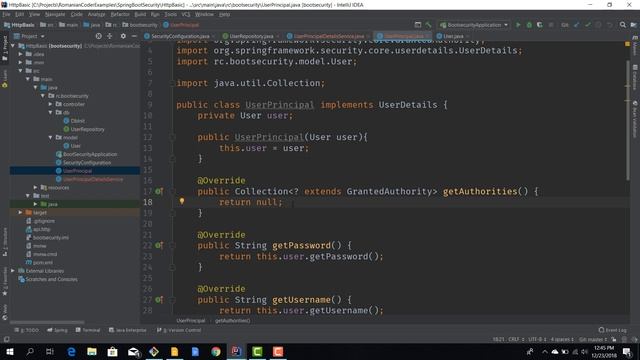640x360 pixels.
Task: Open the Spring tool window
Action: tap(57, 330)
